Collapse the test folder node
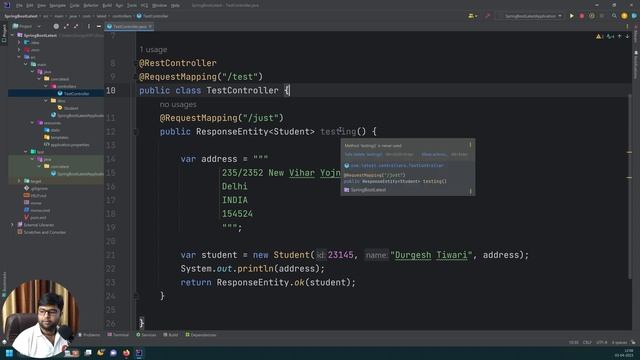This screenshot has width=640, height=360. (26, 152)
